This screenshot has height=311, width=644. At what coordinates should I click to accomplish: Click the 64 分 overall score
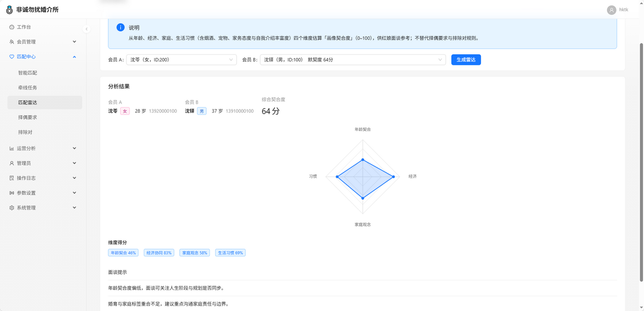pyautogui.click(x=270, y=111)
